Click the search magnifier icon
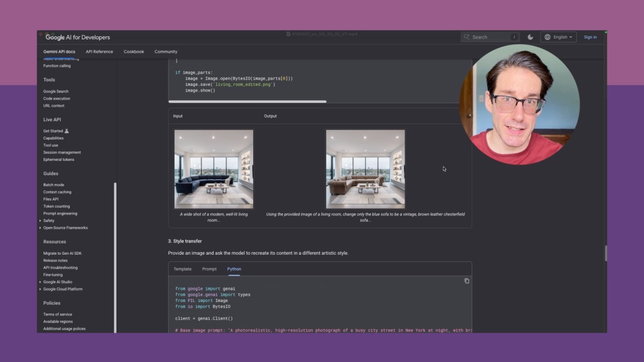644x362 pixels. tap(467, 37)
